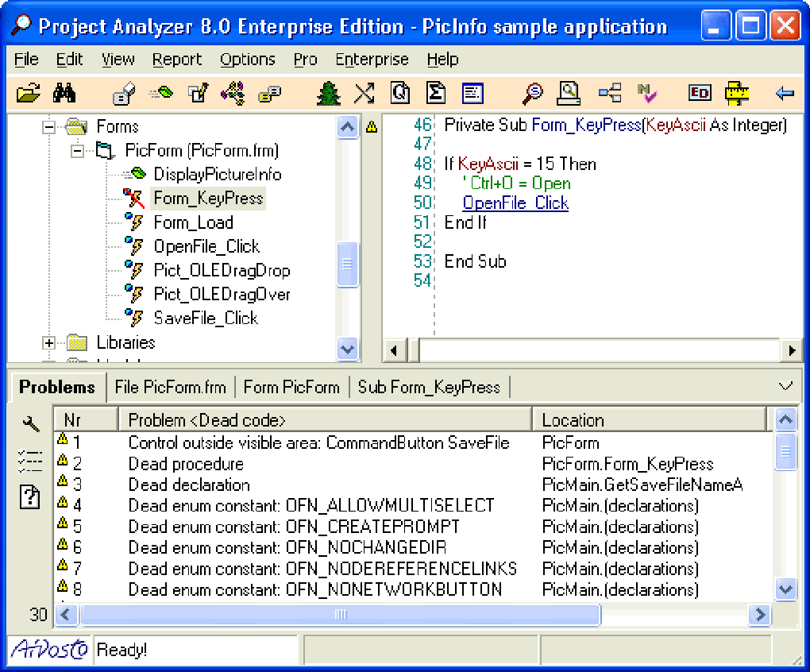Collapse the Forms tree node
The width and height of the screenshot is (810, 672).
click(x=49, y=127)
